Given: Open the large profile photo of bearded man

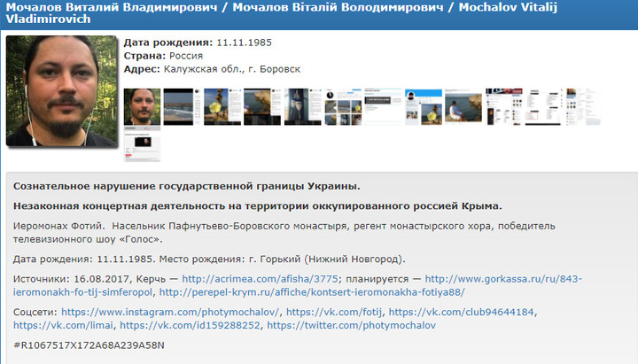Looking at the screenshot, I should tap(60, 90).
